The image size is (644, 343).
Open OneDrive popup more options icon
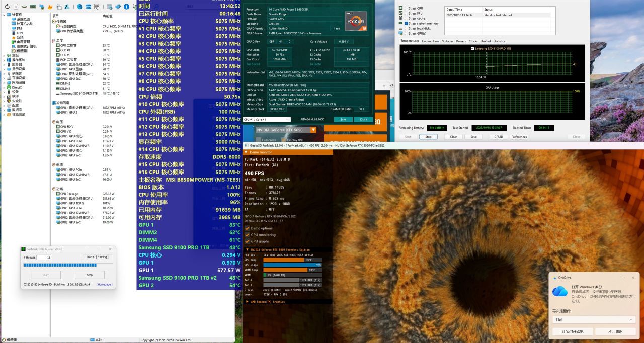tap(623, 278)
